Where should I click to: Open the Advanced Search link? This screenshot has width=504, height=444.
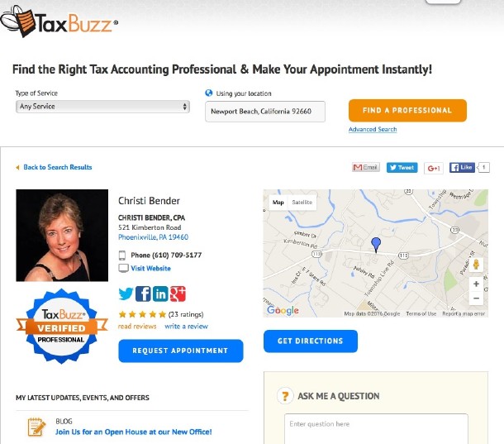373,129
